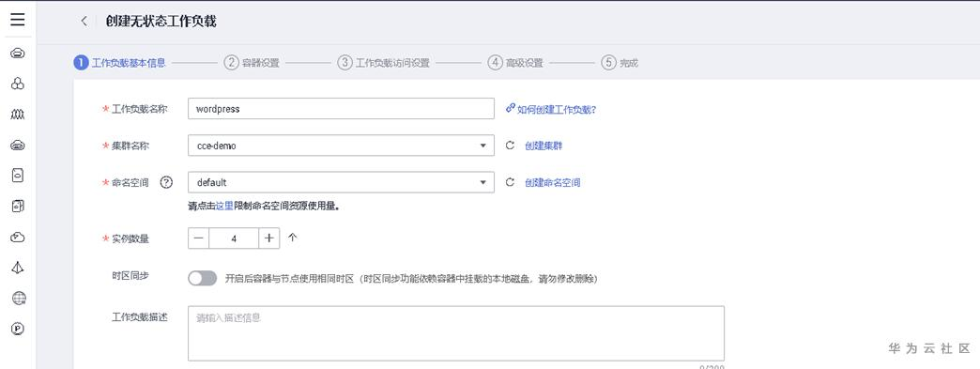Open the hamburger menu in the sidebar
This screenshot has height=369, width=980.
[18, 20]
